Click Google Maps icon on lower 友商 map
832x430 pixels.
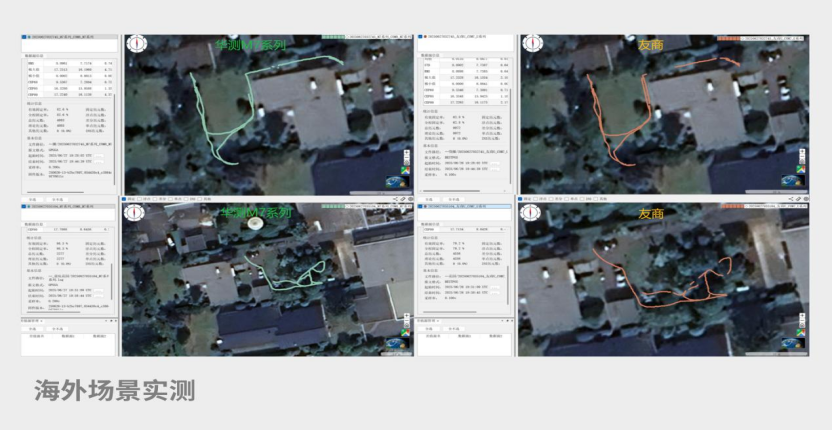pos(801,333)
